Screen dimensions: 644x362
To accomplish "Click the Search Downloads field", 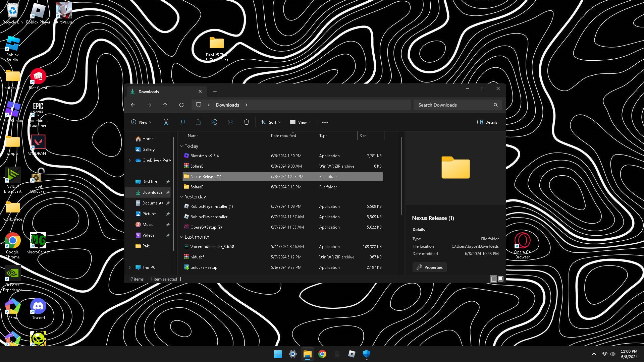I will click(453, 105).
